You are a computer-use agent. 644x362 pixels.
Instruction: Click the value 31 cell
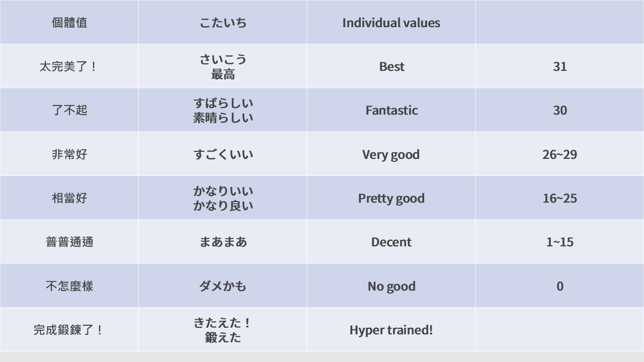[x=559, y=66]
